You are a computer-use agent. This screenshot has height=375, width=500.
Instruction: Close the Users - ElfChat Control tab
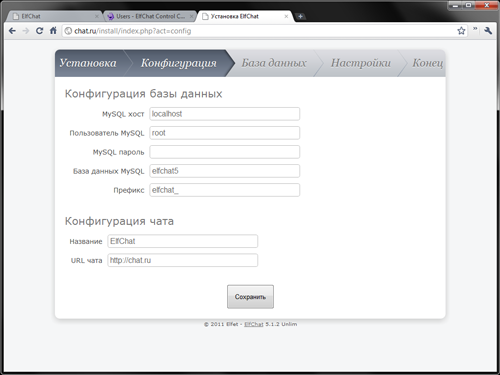click(191, 16)
